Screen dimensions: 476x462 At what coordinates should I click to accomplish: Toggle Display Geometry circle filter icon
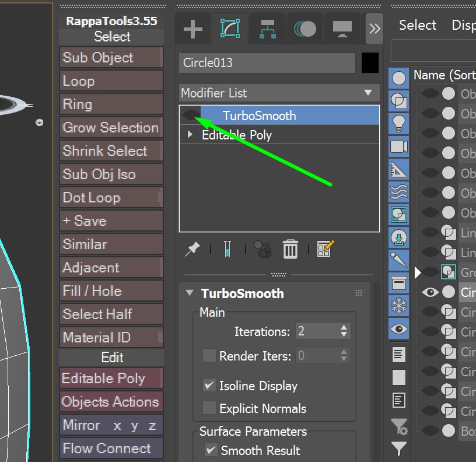click(399, 78)
